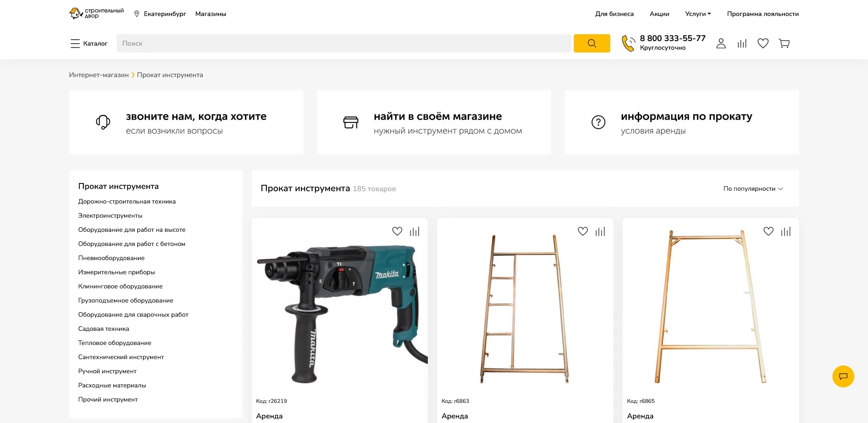Favorite the scaffold frame item r6863
Screen dimensions: 868x423
click(x=583, y=231)
